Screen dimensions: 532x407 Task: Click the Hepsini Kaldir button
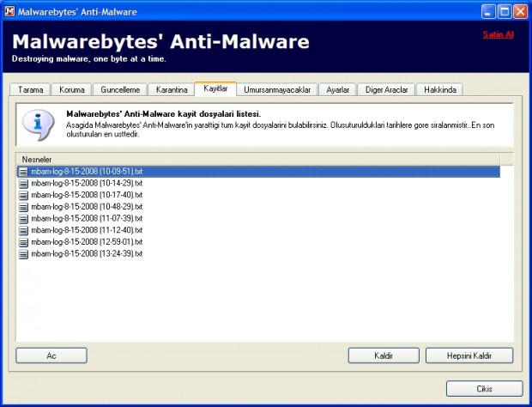coord(469,355)
